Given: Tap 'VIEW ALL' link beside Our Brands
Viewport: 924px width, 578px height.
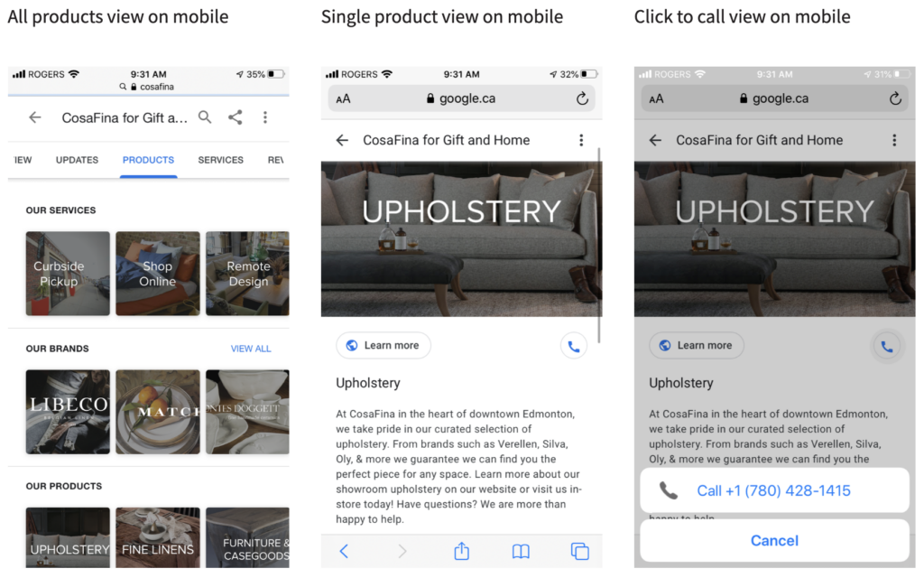Looking at the screenshot, I should [250, 349].
